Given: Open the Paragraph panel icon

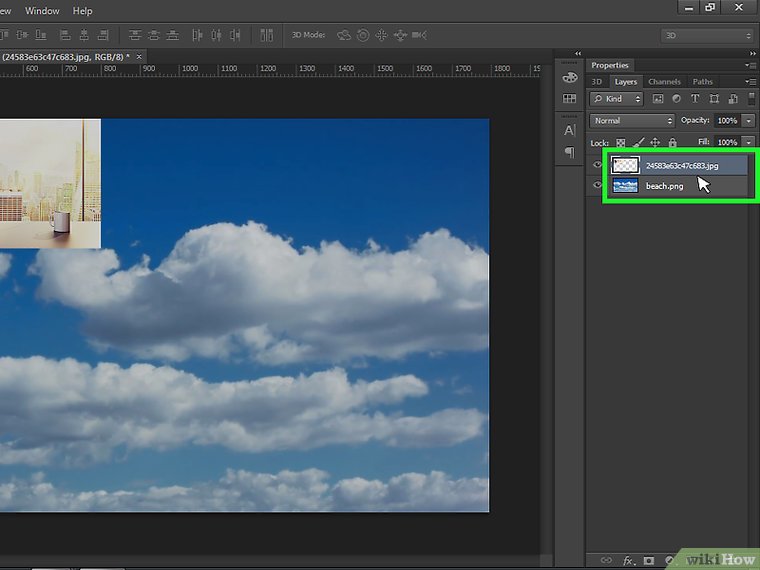Looking at the screenshot, I should click(x=570, y=152).
